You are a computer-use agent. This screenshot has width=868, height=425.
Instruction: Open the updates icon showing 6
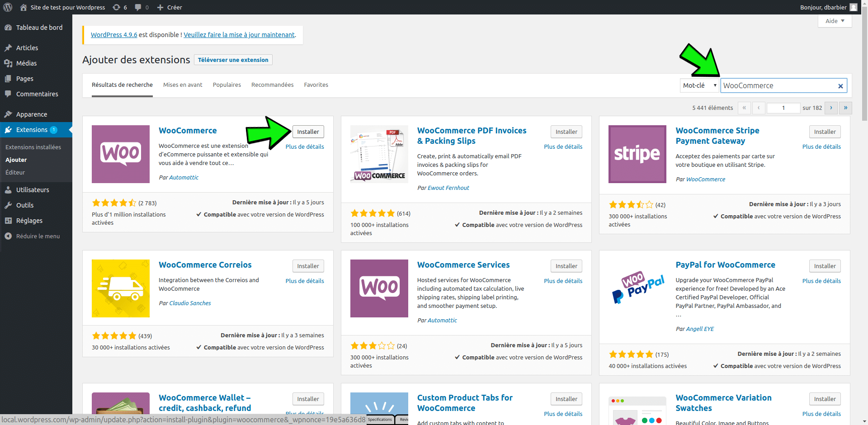point(116,7)
